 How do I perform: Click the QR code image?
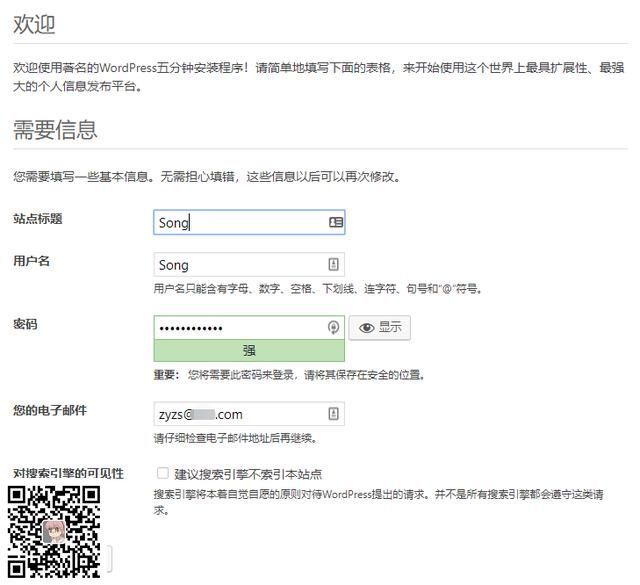pyautogui.click(x=54, y=531)
